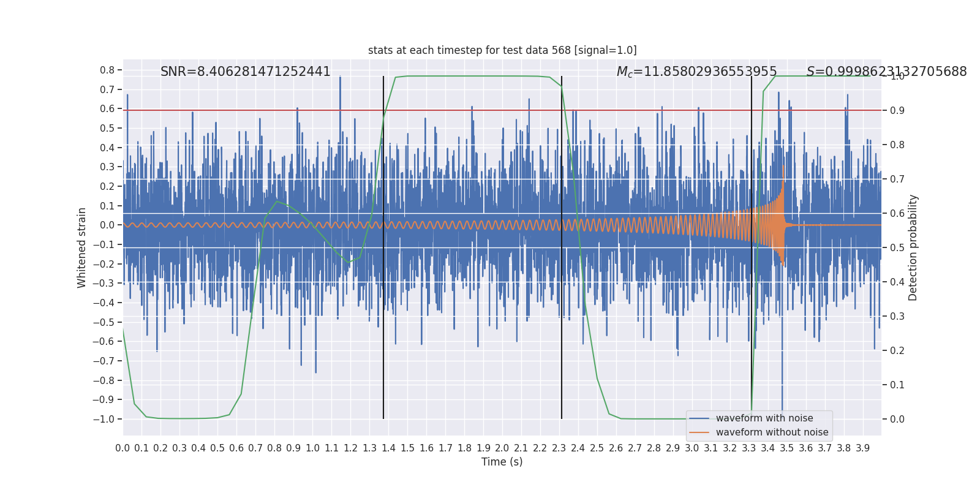Click the 2.0 tick label on time axis
980x490 pixels.
(502, 448)
